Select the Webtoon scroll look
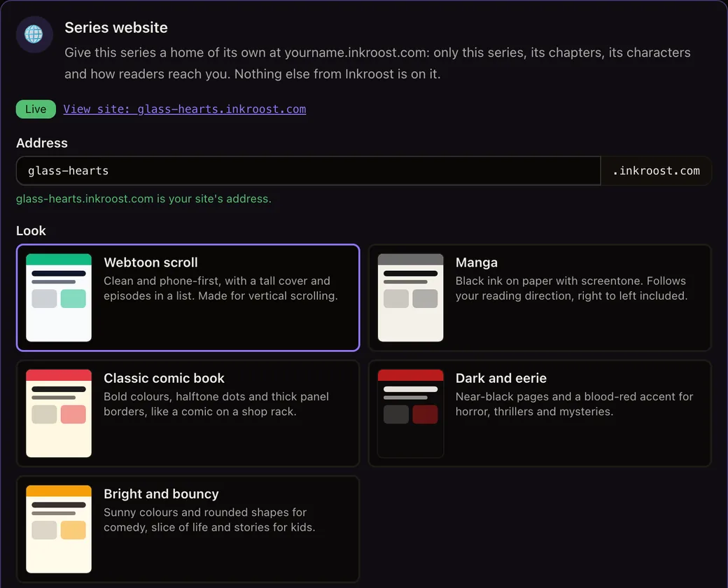The image size is (728, 588). tap(188, 297)
